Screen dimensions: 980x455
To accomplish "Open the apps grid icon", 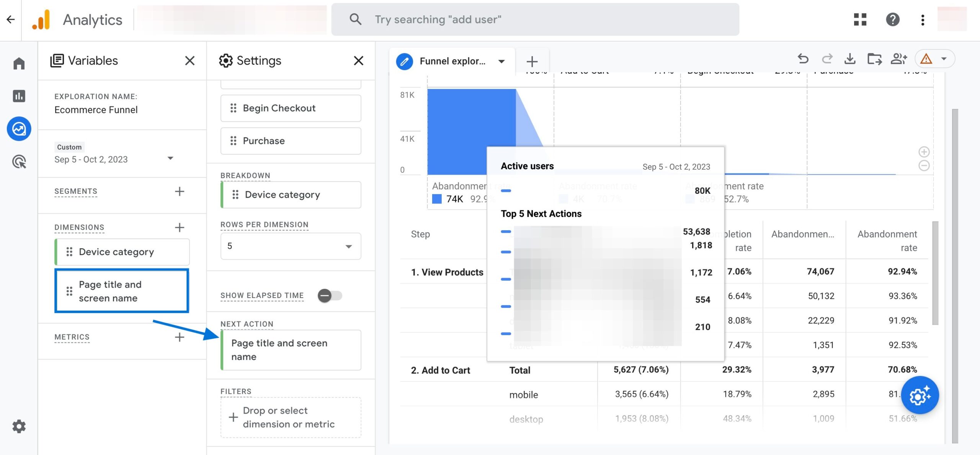I will [860, 20].
